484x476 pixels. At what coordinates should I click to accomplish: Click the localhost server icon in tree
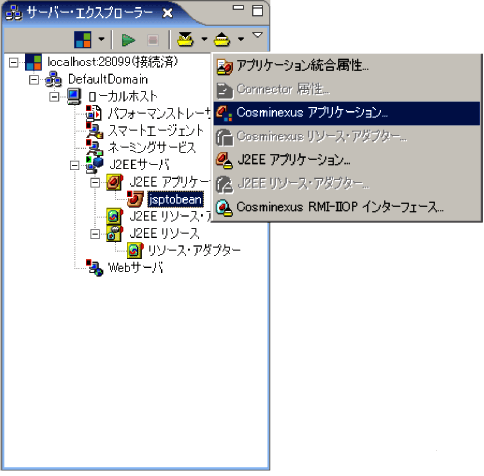[33, 62]
